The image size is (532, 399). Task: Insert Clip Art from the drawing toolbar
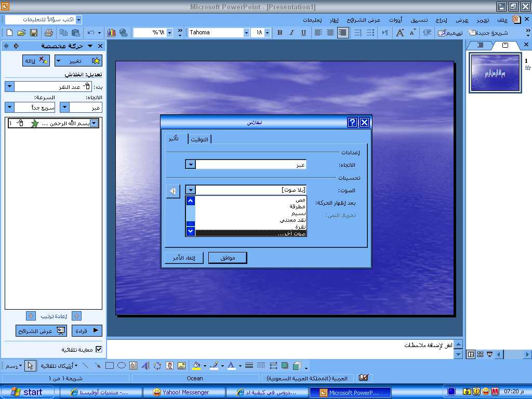point(169,366)
